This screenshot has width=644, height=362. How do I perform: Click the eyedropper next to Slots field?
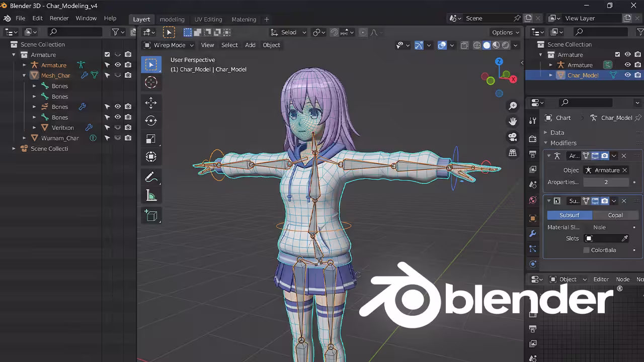(x=625, y=238)
